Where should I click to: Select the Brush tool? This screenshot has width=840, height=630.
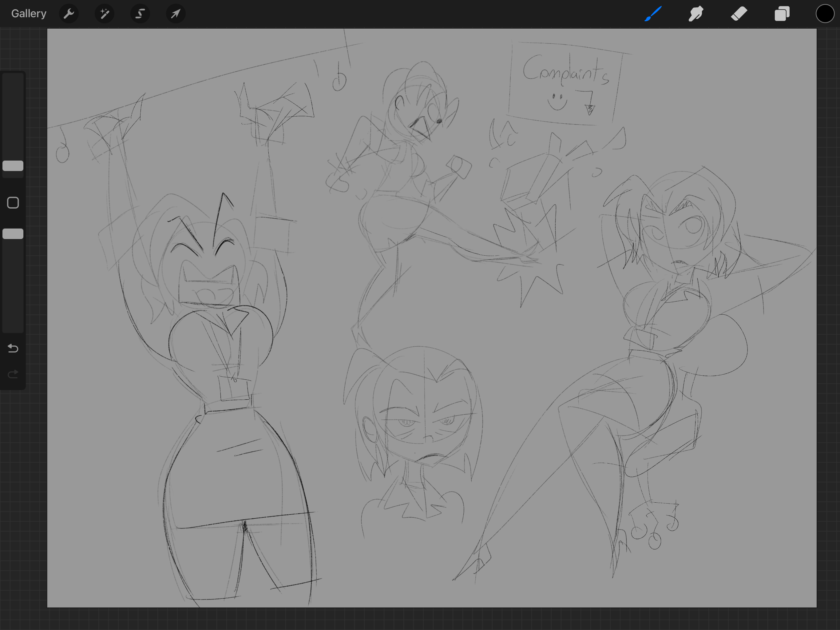coord(653,14)
